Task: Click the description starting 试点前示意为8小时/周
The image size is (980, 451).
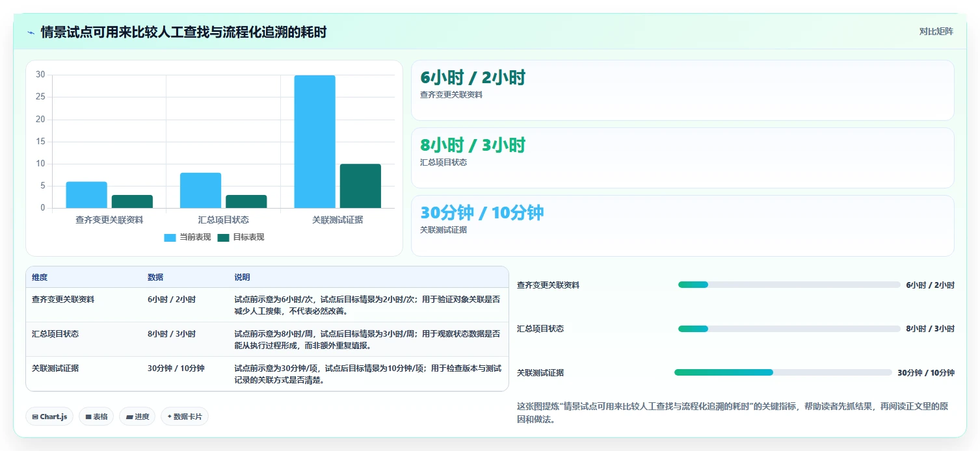Action: tap(367, 340)
